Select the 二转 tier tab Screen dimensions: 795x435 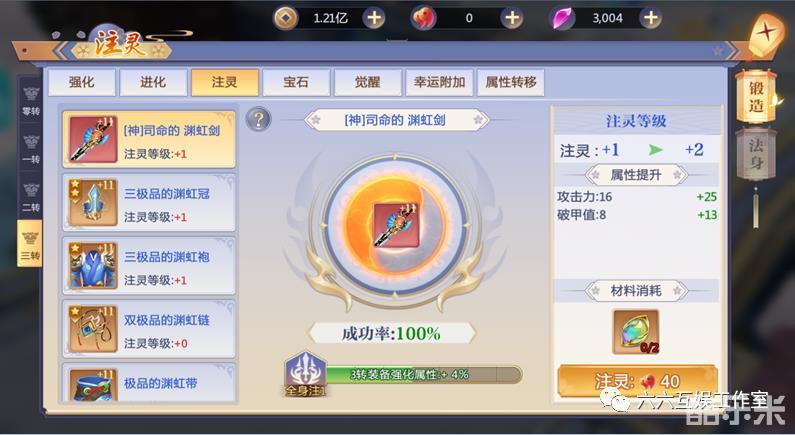point(30,196)
